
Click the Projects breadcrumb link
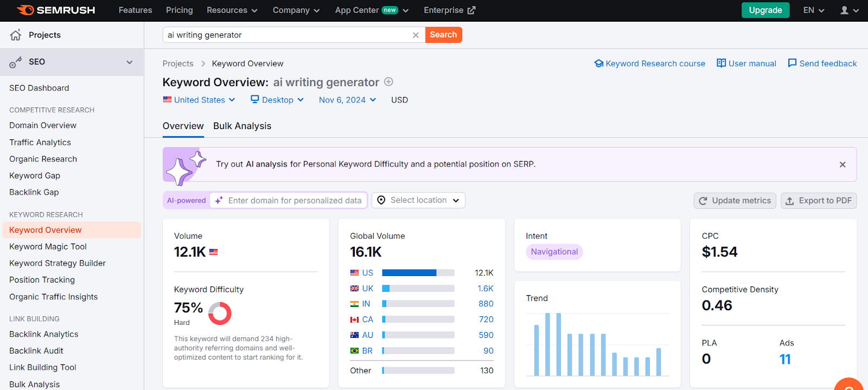click(x=178, y=63)
